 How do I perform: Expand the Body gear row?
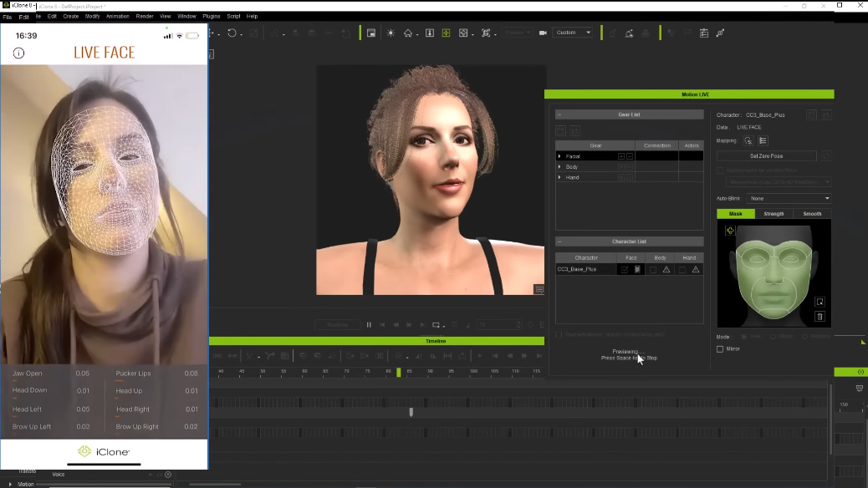click(559, 166)
